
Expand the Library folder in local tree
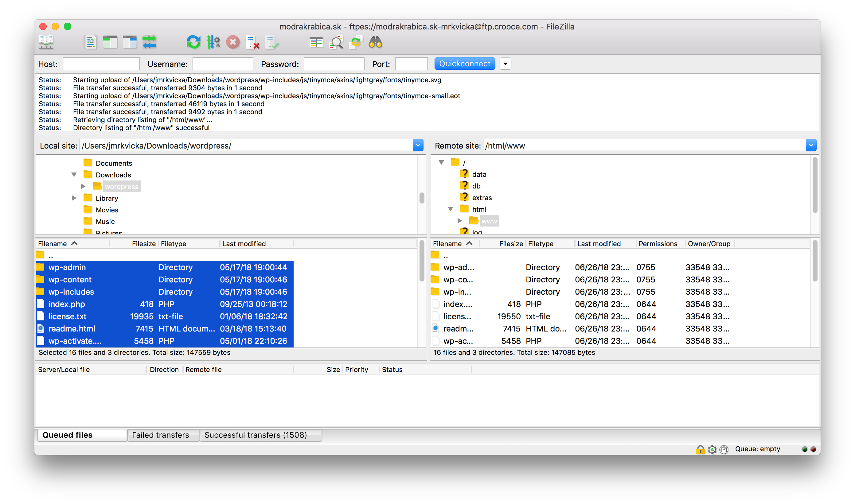pyautogui.click(x=74, y=198)
